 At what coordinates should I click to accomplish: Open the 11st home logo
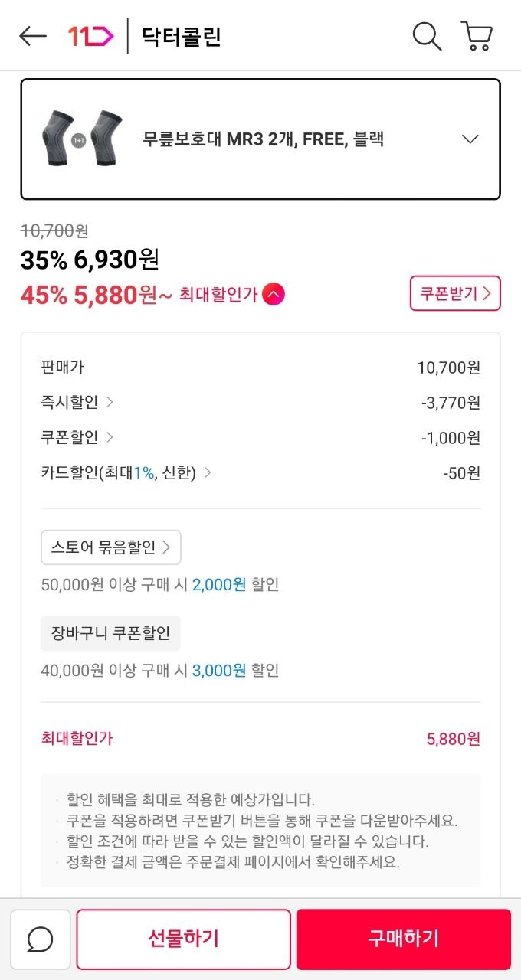tap(90, 36)
